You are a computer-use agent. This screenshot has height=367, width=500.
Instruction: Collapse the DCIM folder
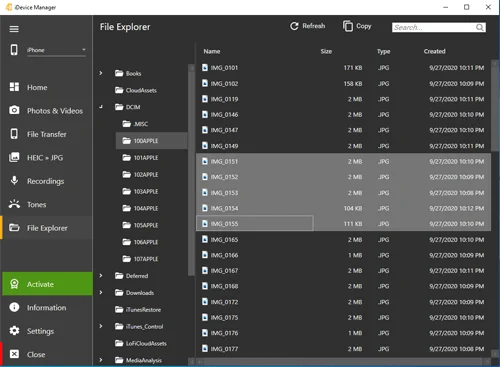pos(101,107)
